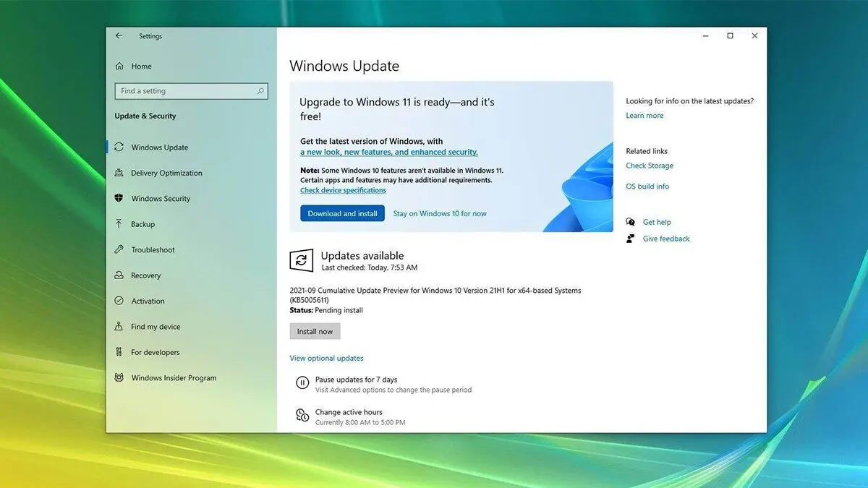Click the back arrow in Settings title bar

[119, 36]
